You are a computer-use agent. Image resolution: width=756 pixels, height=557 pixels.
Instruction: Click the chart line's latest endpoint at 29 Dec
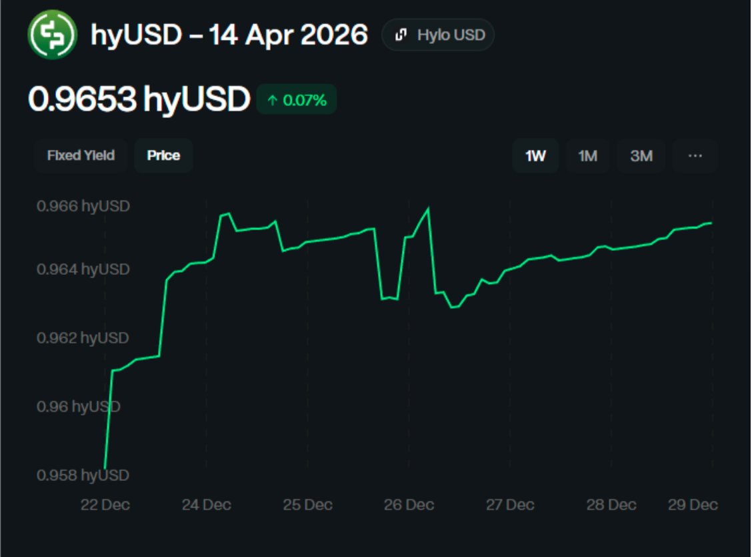click(711, 223)
